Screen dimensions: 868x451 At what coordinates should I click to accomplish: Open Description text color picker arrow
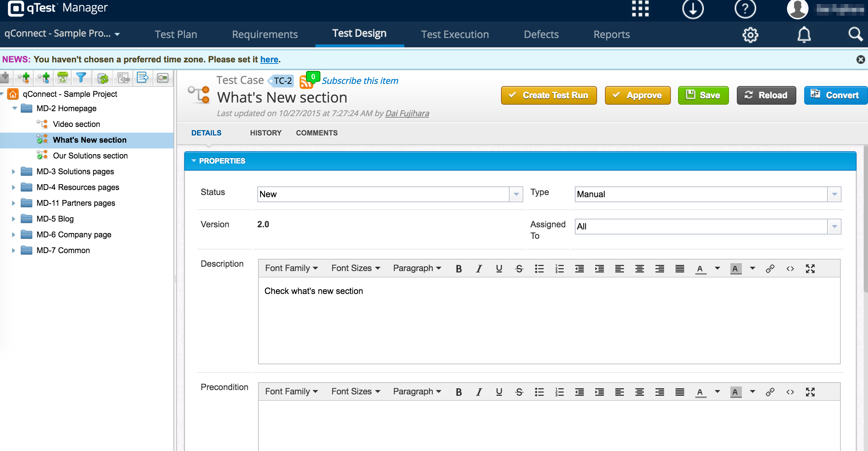coord(717,268)
